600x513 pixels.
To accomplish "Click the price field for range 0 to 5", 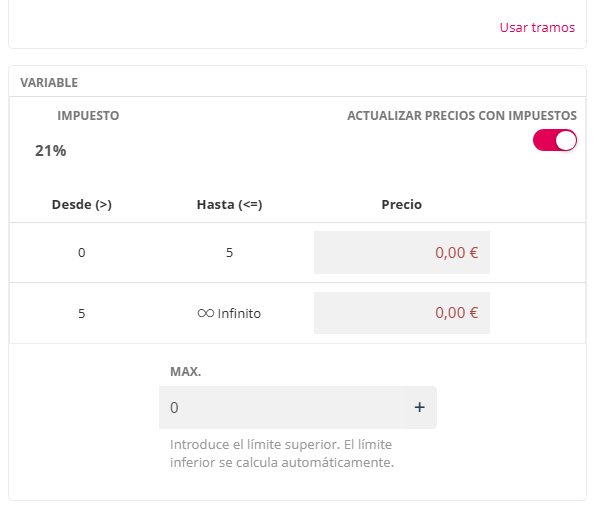I will click(x=401, y=253).
